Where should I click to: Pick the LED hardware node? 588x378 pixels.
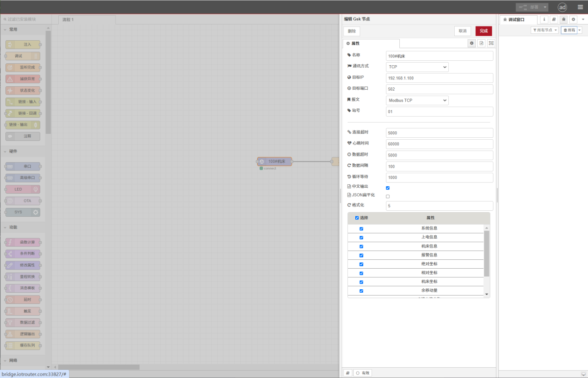24,189
